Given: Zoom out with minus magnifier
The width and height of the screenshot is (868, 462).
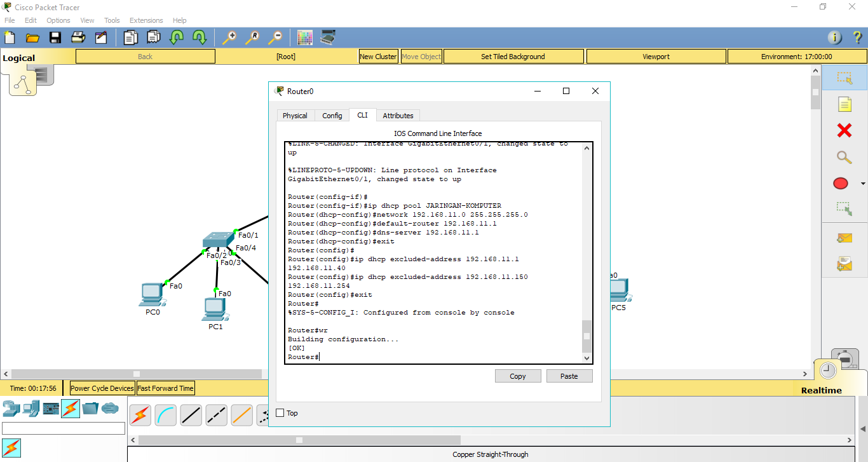Looking at the screenshot, I should pyautogui.click(x=275, y=37).
